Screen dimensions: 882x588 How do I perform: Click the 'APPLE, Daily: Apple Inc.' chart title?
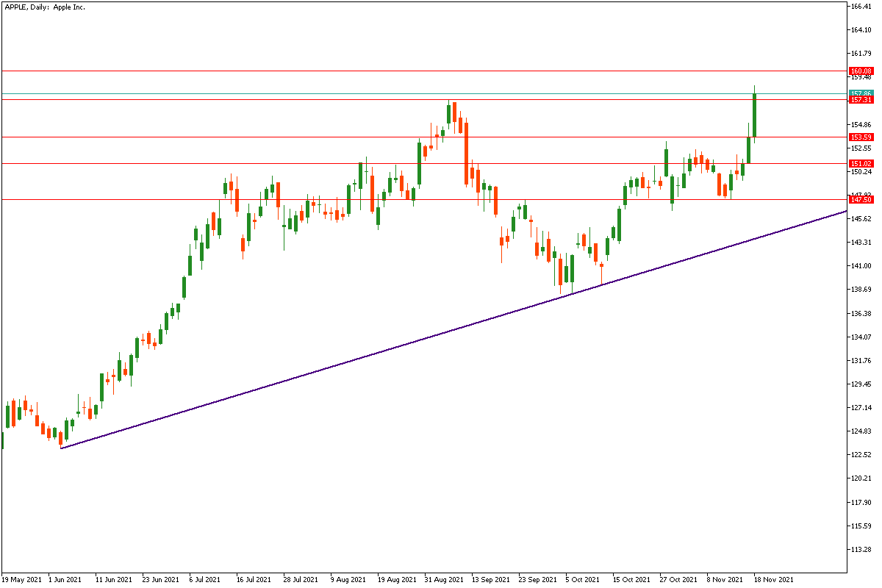pyautogui.click(x=44, y=7)
